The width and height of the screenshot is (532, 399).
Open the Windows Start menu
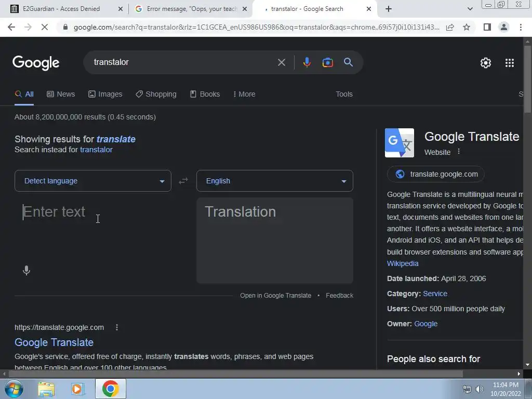(x=14, y=389)
